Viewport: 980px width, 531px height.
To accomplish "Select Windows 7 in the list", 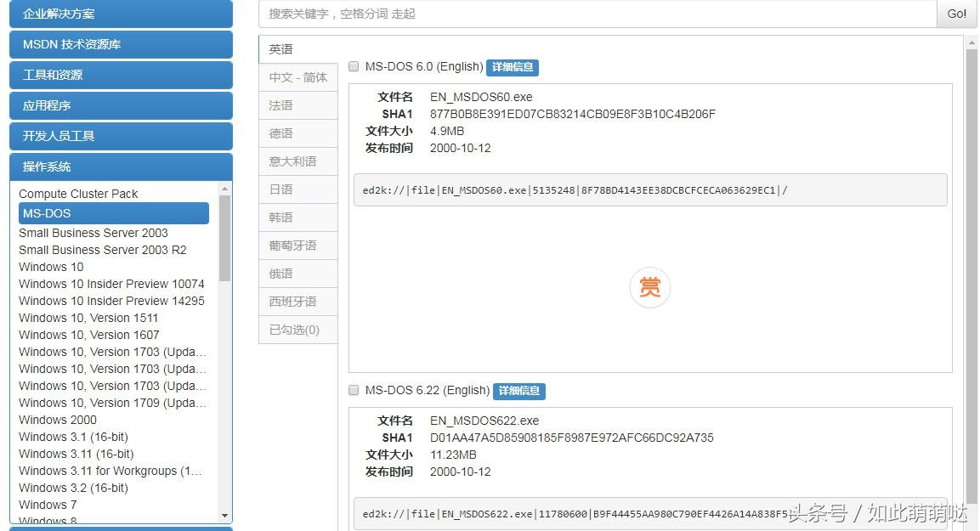I will (x=48, y=505).
